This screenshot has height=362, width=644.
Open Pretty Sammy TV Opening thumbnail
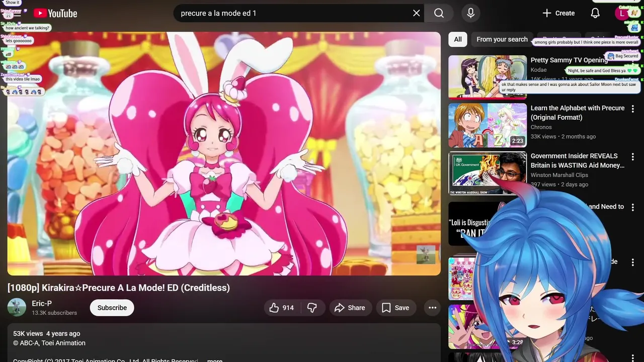click(488, 76)
